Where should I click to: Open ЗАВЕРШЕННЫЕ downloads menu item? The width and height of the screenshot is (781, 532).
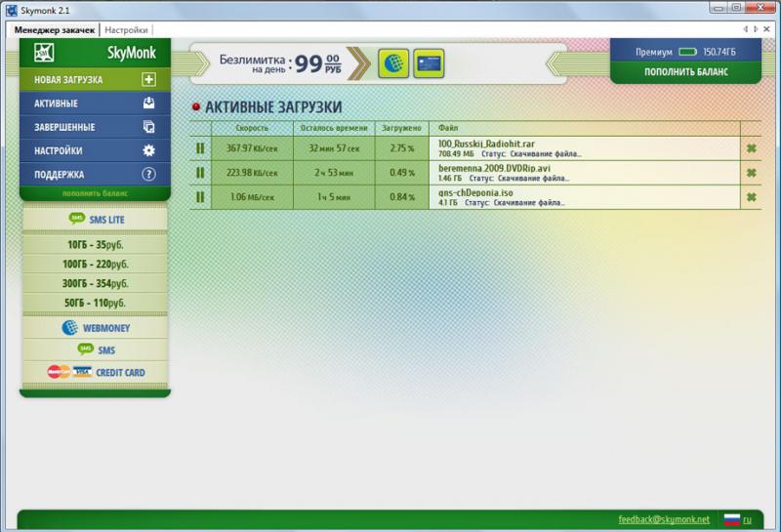click(x=95, y=127)
